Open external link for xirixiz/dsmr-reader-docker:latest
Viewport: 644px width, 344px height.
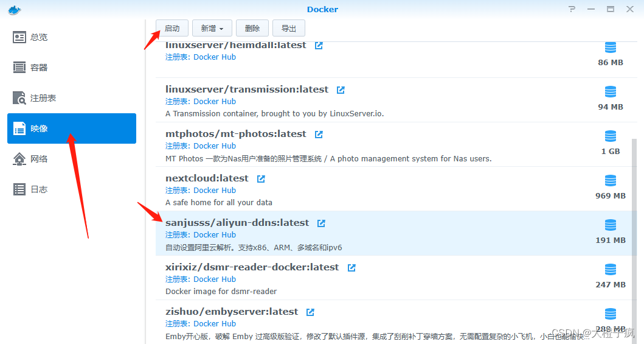point(351,267)
